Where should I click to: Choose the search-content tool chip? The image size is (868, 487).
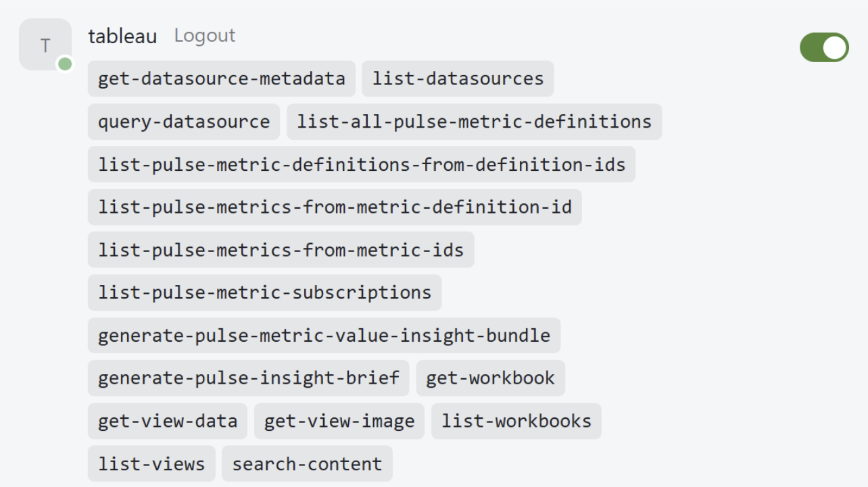tap(307, 464)
